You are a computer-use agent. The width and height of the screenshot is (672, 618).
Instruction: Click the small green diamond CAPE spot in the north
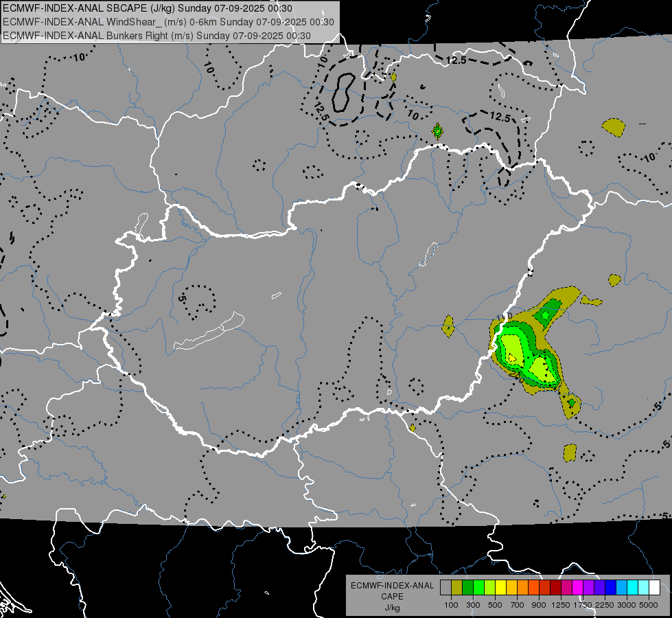pyautogui.click(x=437, y=131)
